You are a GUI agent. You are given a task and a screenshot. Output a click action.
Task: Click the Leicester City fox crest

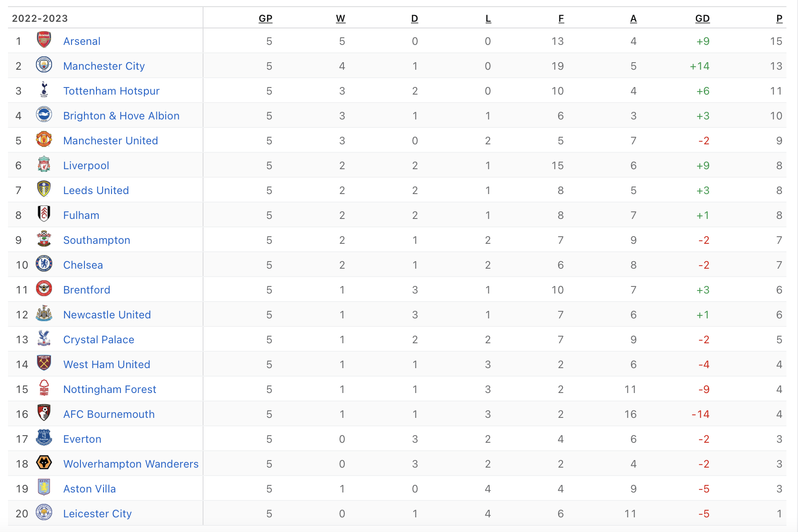(44, 513)
